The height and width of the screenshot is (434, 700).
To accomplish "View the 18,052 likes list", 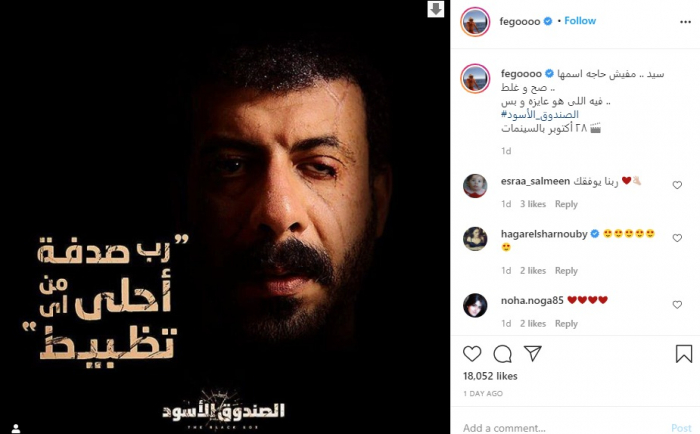I will point(490,376).
